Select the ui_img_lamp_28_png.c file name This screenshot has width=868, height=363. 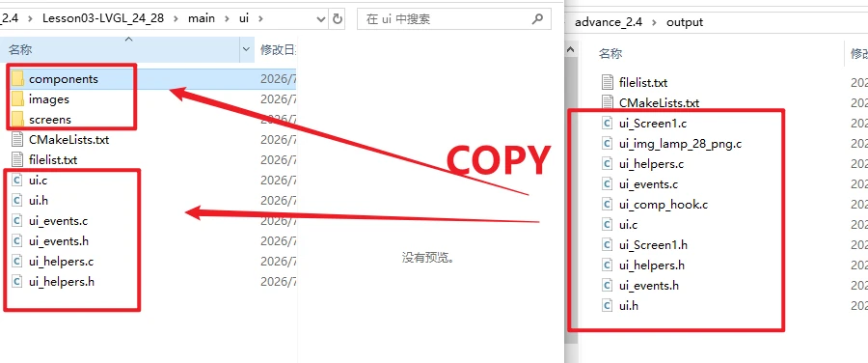[680, 144]
